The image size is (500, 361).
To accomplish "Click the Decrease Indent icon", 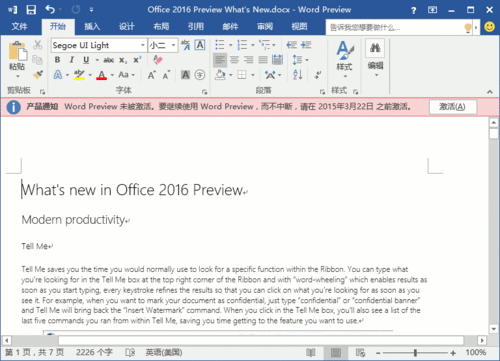I will click(292, 45).
